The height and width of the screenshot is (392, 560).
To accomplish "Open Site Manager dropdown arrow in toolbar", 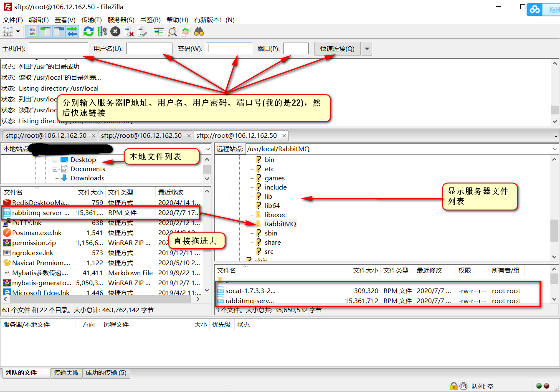I will pos(18,31).
